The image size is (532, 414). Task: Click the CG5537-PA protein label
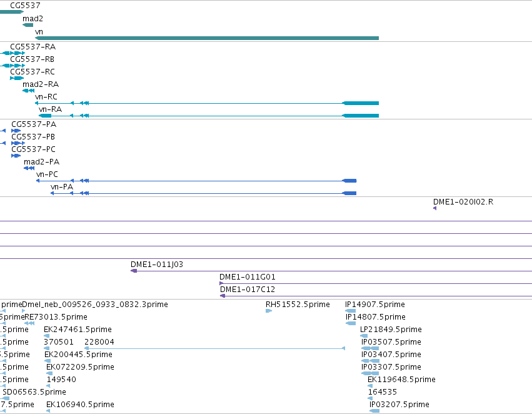coord(34,124)
